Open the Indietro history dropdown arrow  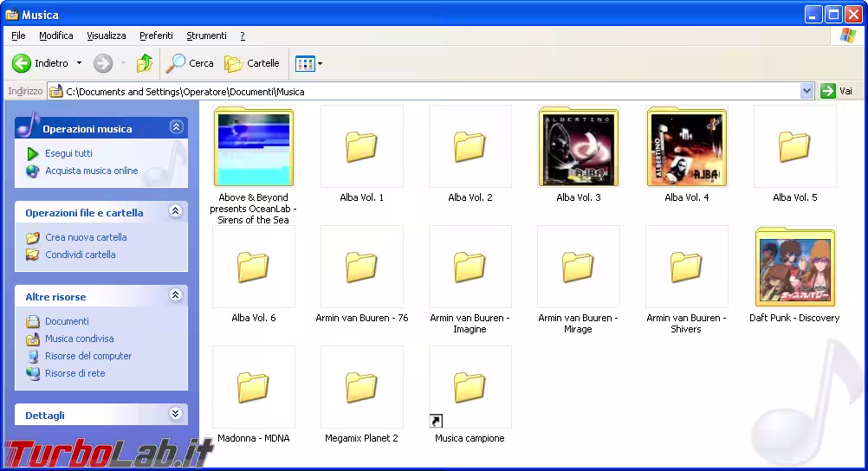[79, 63]
